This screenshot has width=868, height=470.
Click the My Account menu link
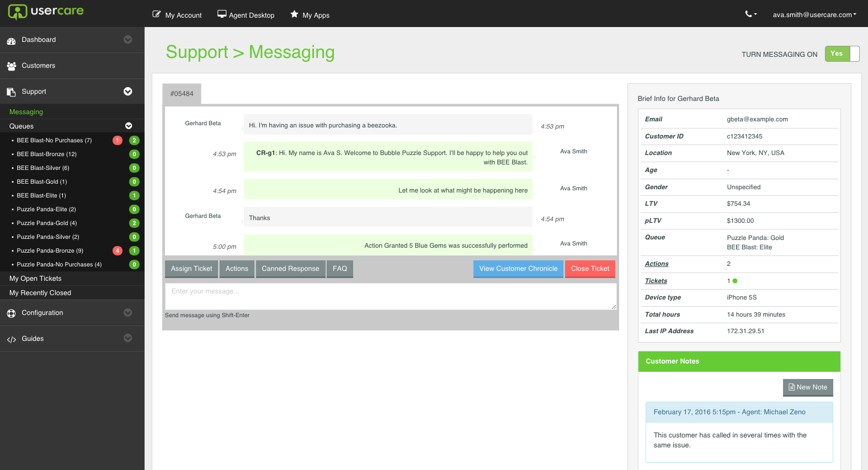[x=183, y=15]
